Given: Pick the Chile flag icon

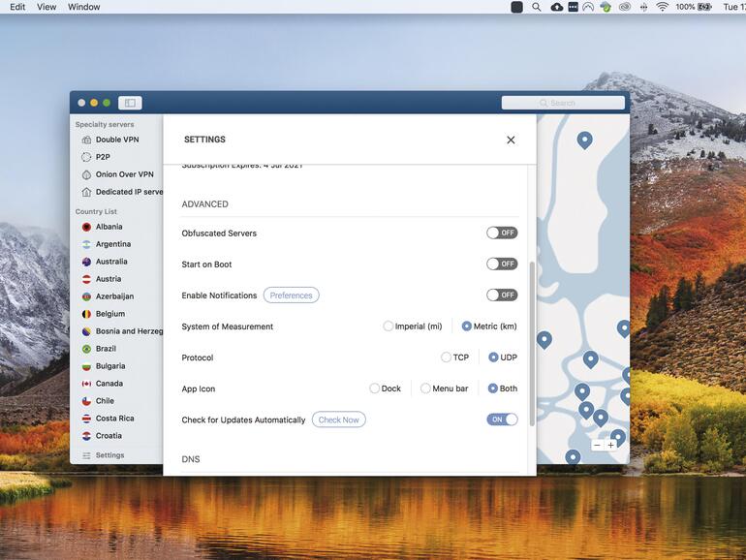Looking at the screenshot, I should tap(86, 401).
